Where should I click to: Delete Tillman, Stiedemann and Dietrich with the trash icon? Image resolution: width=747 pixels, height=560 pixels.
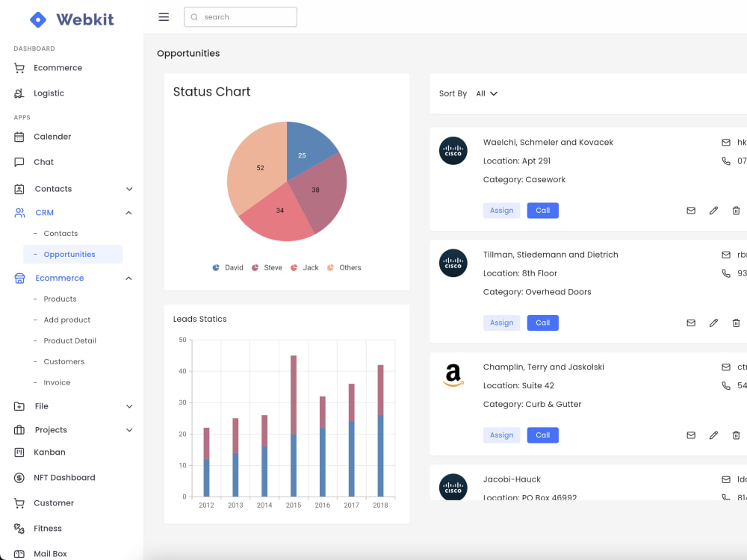[736, 323]
